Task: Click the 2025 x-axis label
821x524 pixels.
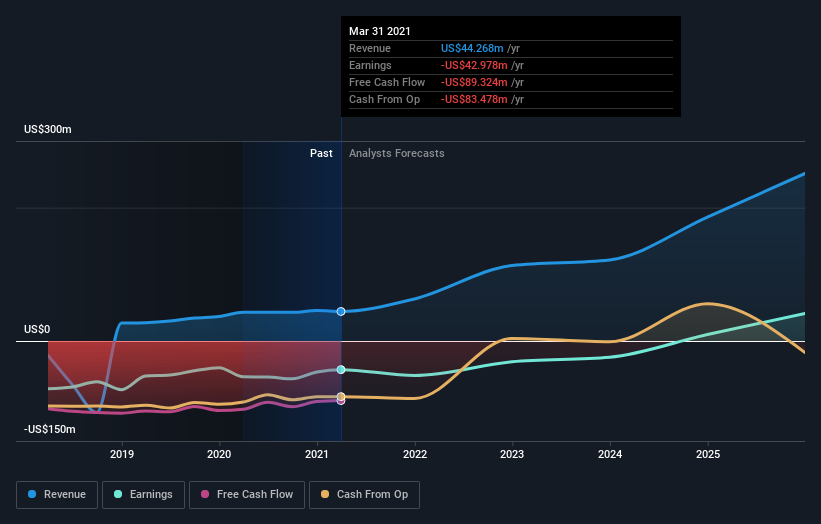Action: click(708, 454)
